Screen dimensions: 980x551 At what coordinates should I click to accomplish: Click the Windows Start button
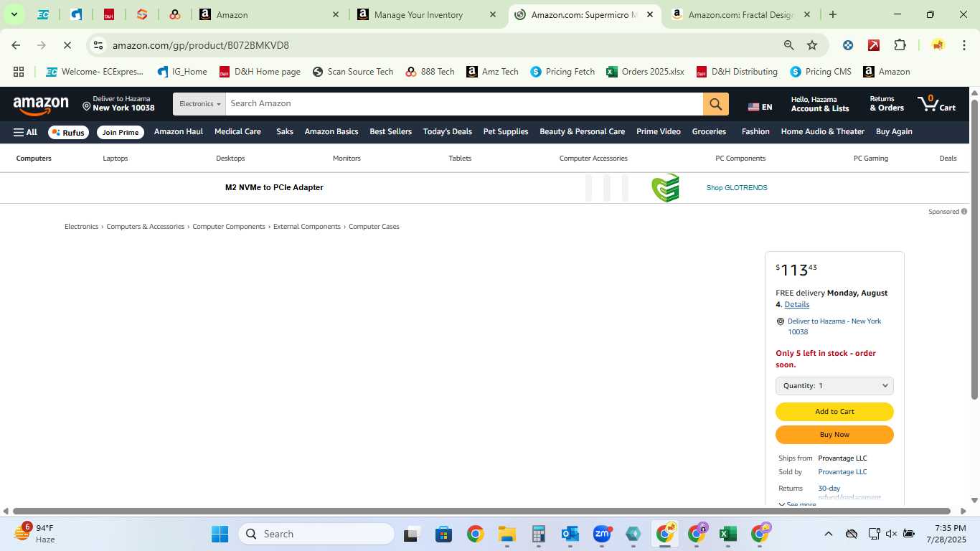coord(220,534)
